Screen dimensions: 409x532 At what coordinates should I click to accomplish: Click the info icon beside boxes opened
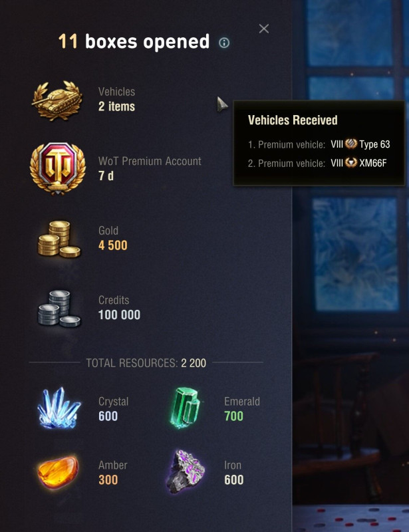(224, 43)
